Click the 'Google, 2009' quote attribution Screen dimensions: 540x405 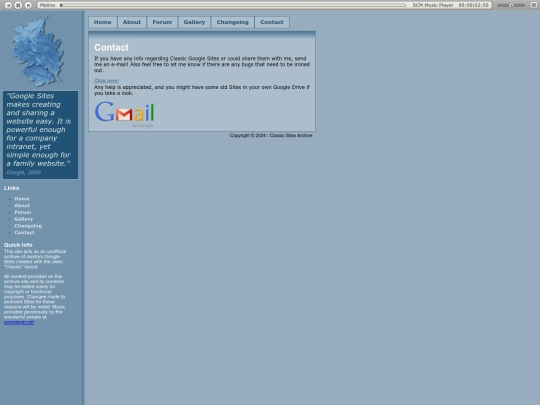(x=24, y=172)
